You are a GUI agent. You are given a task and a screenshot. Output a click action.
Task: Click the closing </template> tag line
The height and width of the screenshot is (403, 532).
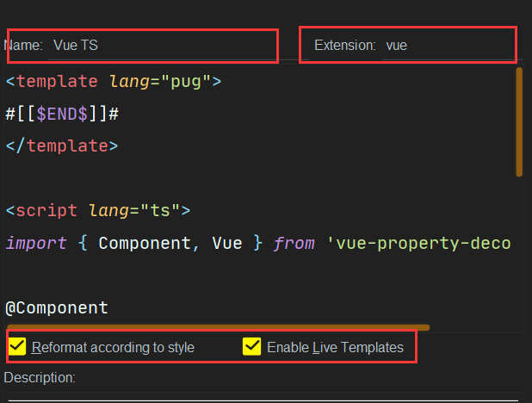(62, 146)
